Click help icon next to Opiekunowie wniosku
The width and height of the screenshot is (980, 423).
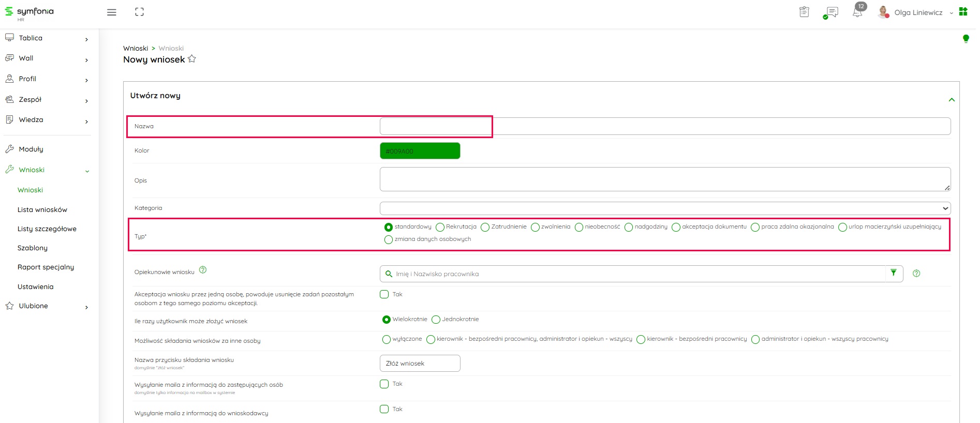(203, 270)
